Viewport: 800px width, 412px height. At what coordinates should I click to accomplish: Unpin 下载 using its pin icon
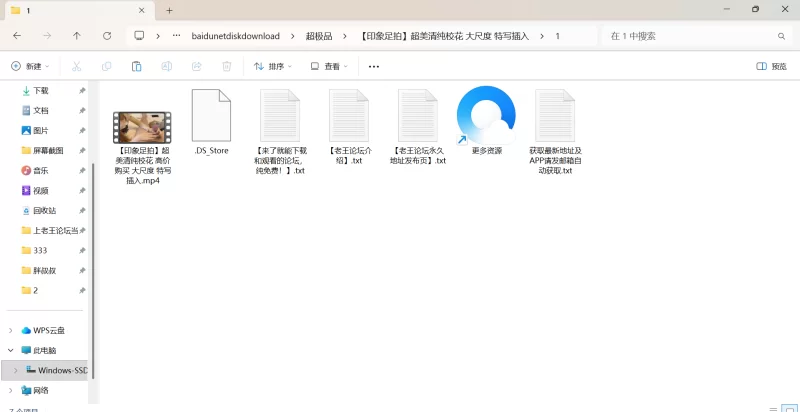click(82, 91)
